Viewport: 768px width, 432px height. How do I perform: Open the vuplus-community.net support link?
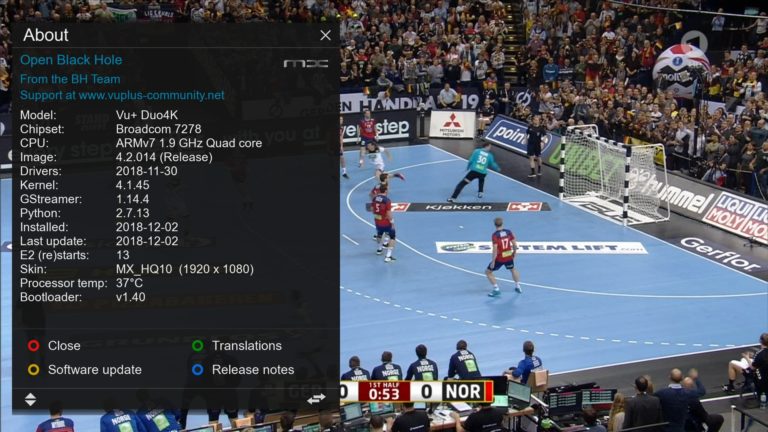pyautogui.click(x=122, y=95)
